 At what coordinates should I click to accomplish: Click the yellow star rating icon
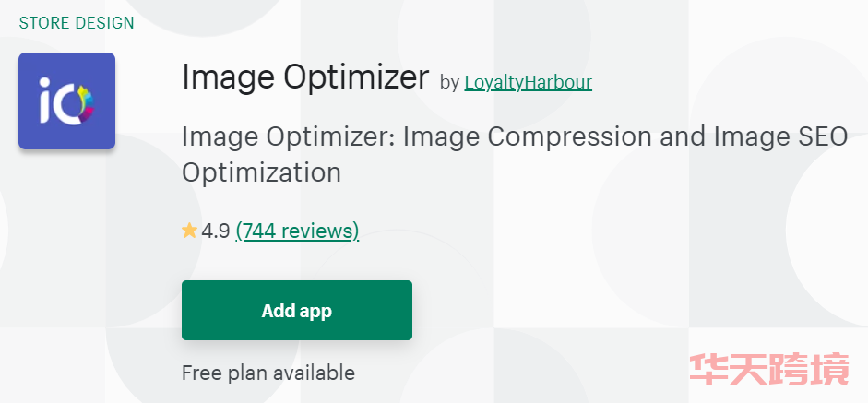(189, 231)
